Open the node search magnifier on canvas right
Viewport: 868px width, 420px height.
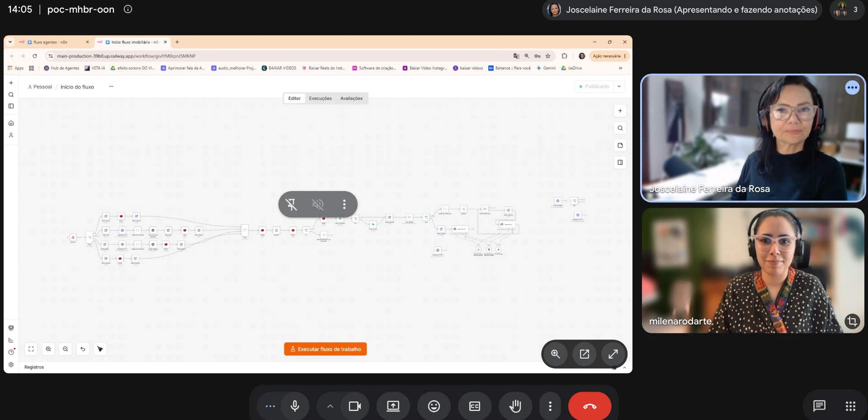620,128
